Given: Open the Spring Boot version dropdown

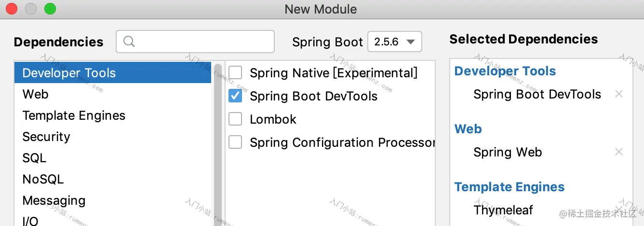Looking at the screenshot, I should [395, 42].
